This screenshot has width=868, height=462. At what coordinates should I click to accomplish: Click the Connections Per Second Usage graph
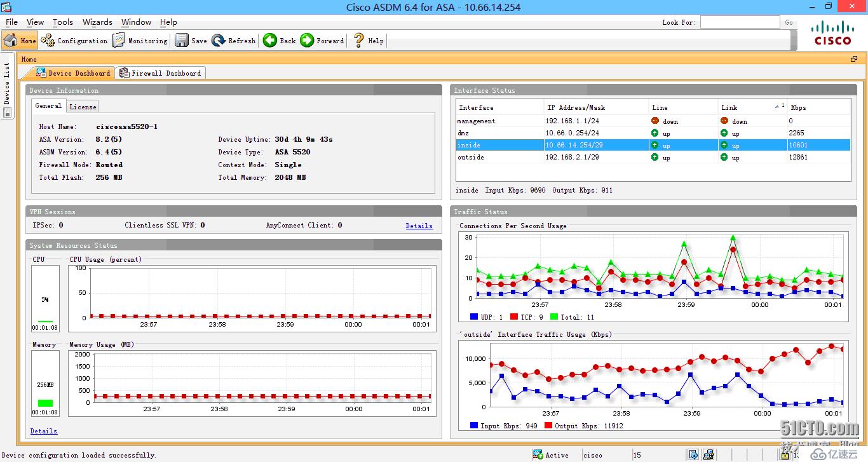click(x=653, y=278)
